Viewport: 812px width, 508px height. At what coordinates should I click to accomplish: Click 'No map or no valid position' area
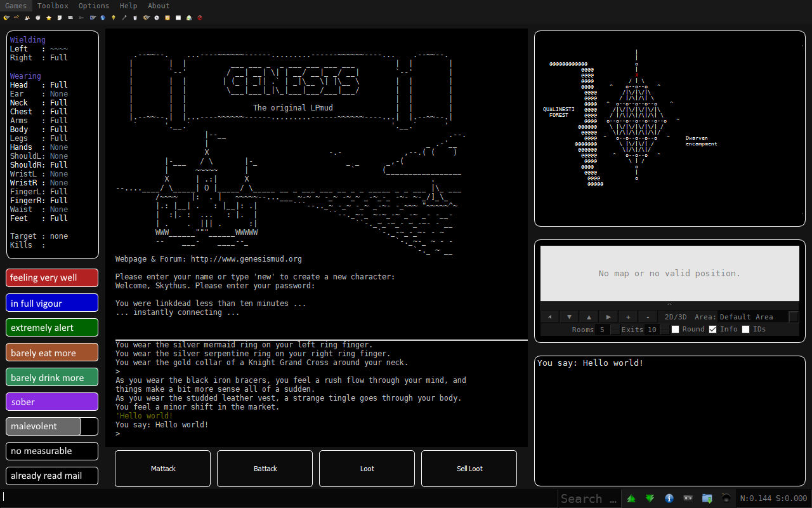pyautogui.click(x=669, y=274)
